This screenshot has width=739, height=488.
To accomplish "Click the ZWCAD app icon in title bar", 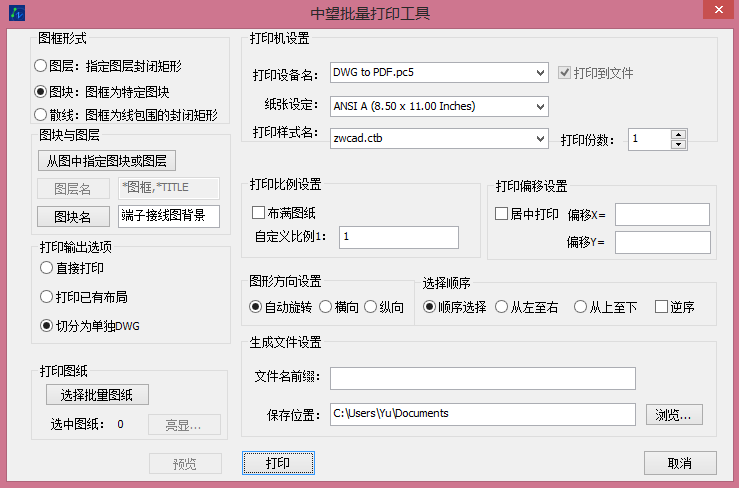I will [14, 13].
